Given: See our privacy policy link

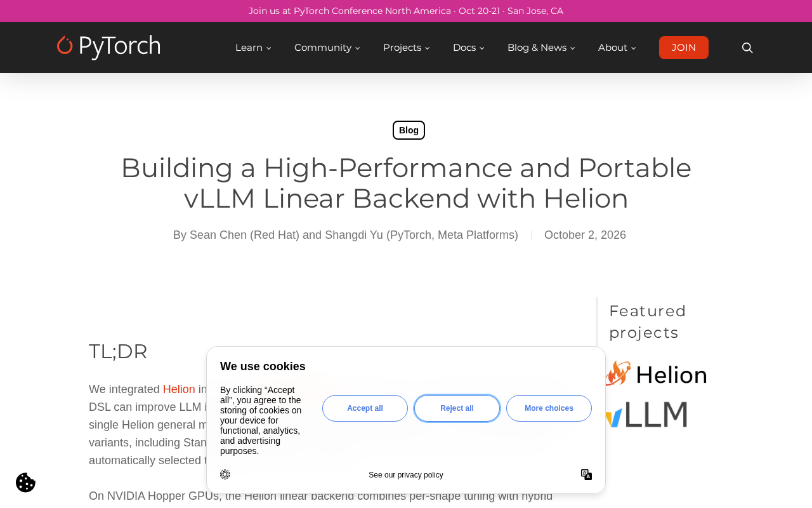Looking at the screenshot, I should (406, 475).
